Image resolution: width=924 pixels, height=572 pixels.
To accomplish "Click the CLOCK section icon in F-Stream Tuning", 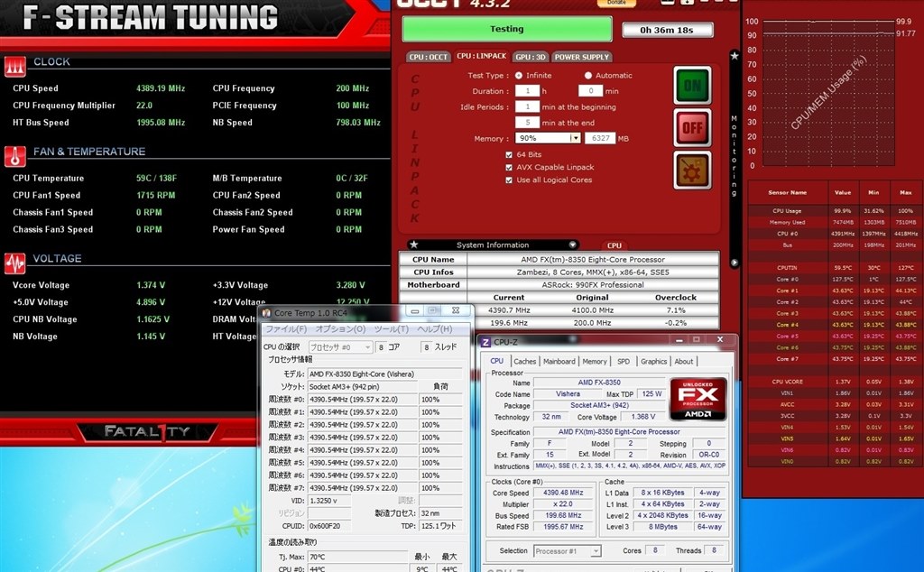I will [x=14, y=67].
